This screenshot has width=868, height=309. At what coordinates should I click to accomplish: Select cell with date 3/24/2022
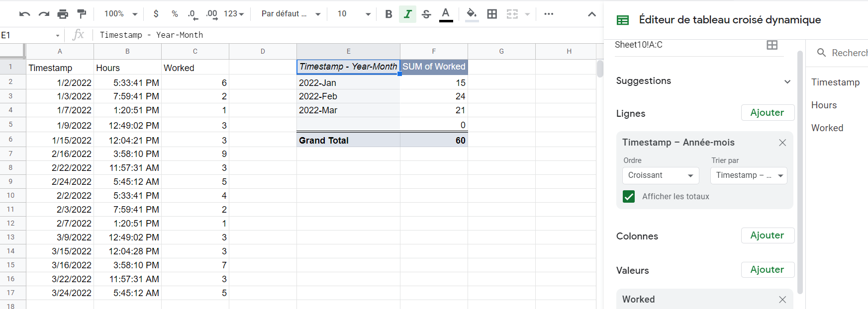point(60,293)
